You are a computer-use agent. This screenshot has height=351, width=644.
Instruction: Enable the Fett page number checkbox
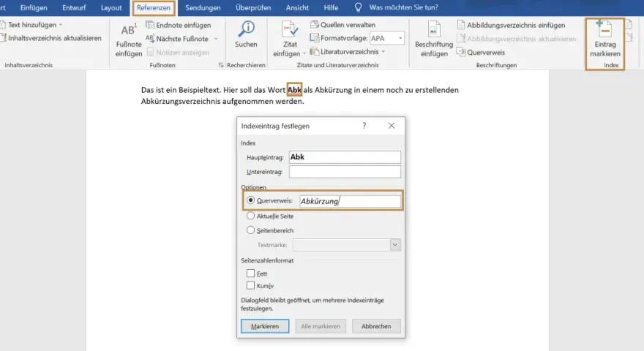(250, 273)
